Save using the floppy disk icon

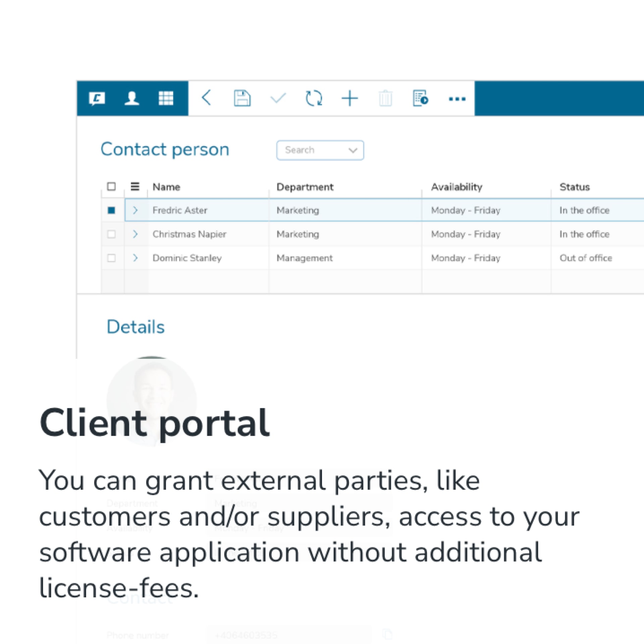click(x=242, y=98)
